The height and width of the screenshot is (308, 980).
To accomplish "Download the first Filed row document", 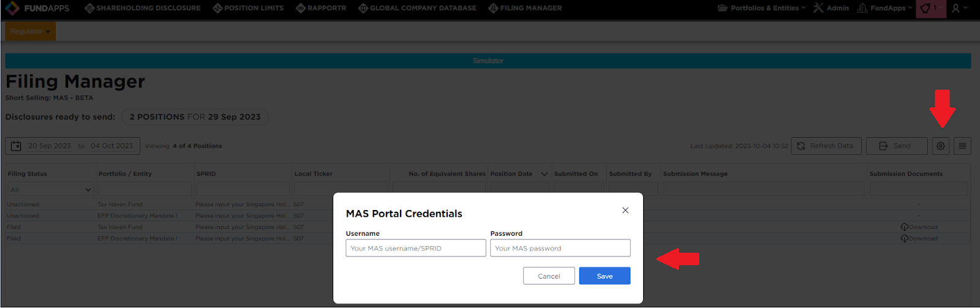I will click(x=919, y=227).
